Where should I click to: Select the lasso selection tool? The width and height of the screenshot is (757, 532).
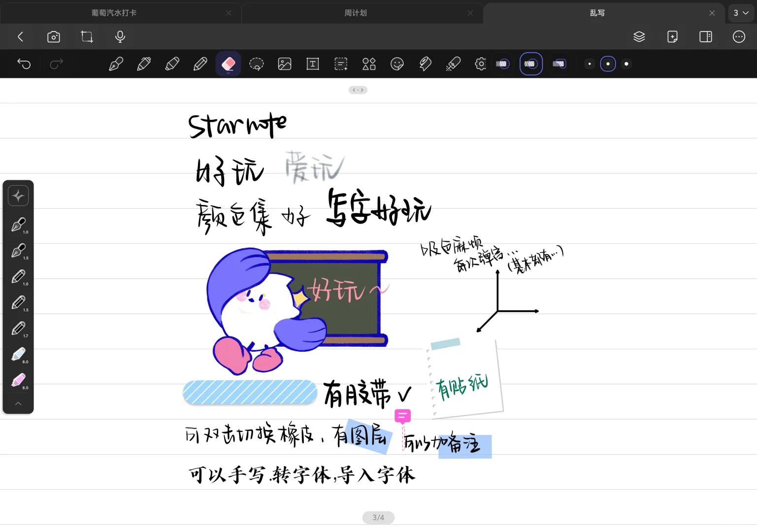(257, 64)
